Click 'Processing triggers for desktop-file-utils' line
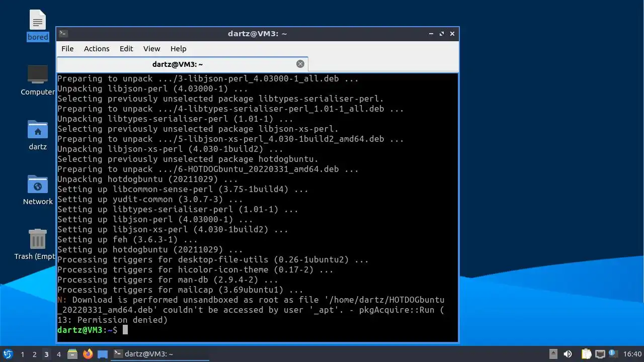The width and height of the screenshot is (644, 362). tap(213, 259)
